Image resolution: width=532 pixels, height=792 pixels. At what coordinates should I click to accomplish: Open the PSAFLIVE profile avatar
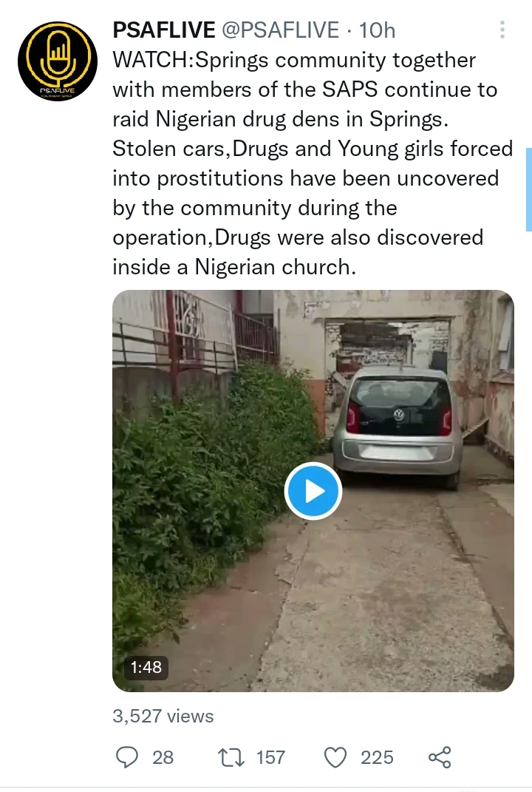coord(58,61)
